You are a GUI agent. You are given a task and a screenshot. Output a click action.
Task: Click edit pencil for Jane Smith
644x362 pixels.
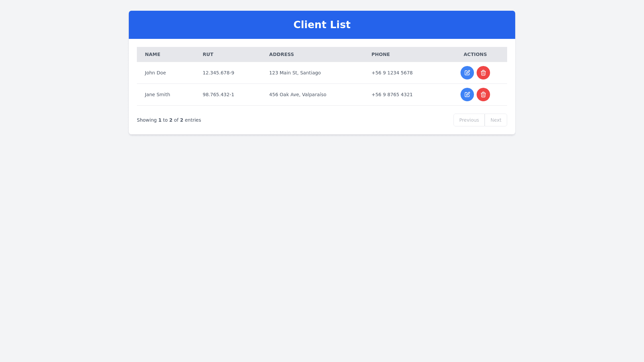click(467, 95)
